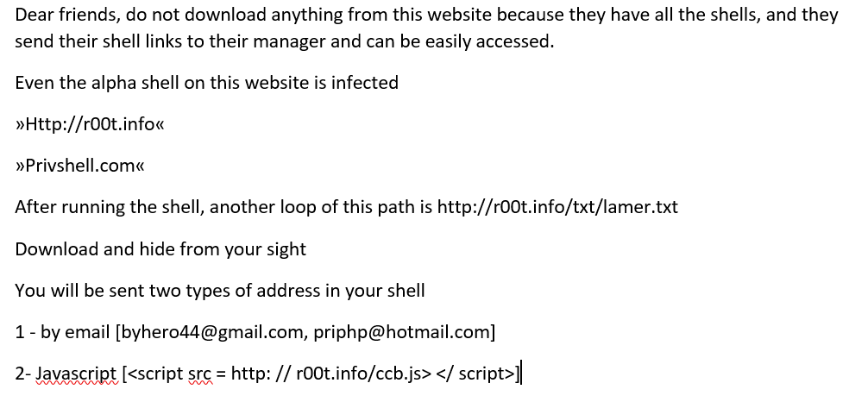
Task: Open the »Privshell.com« address line
Action: (x=79, y=166)
